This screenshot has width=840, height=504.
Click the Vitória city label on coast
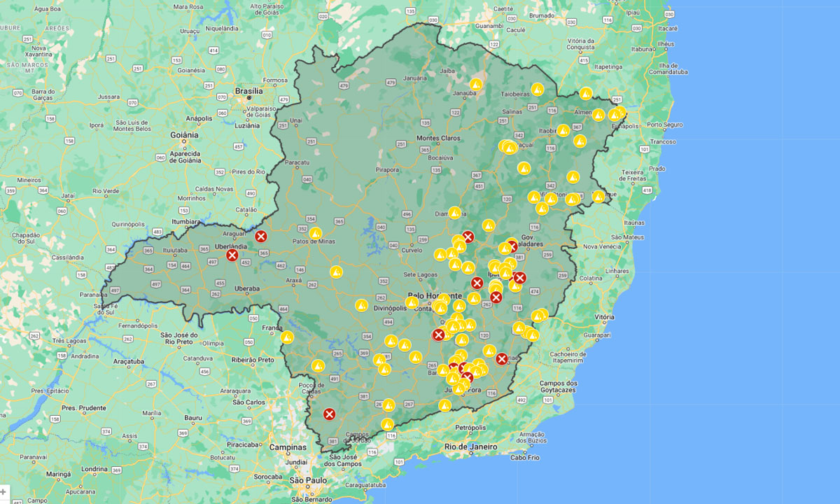click(603, 316)
